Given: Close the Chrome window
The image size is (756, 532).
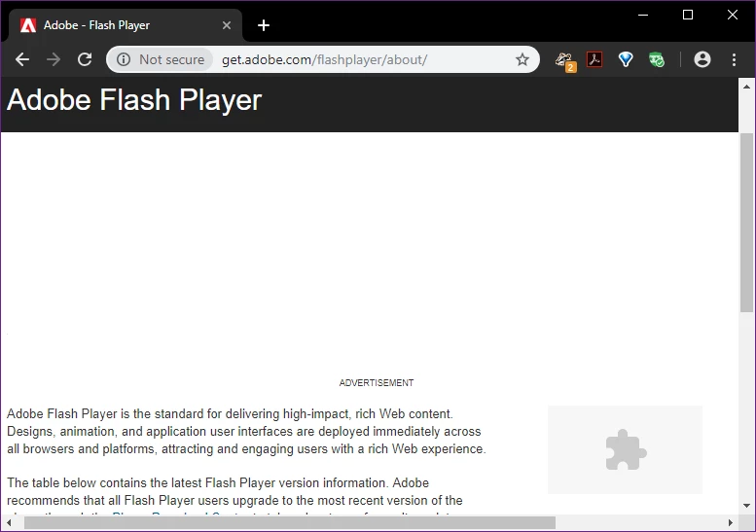Looking at the screenshot, I should [x=732, y=15].
